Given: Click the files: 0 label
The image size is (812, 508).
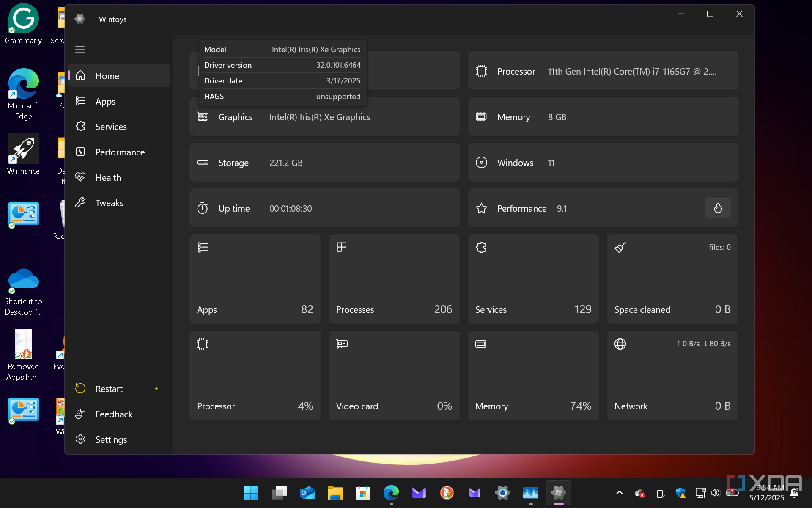Looking at the screenshot, I should click(x=720, y=247).
